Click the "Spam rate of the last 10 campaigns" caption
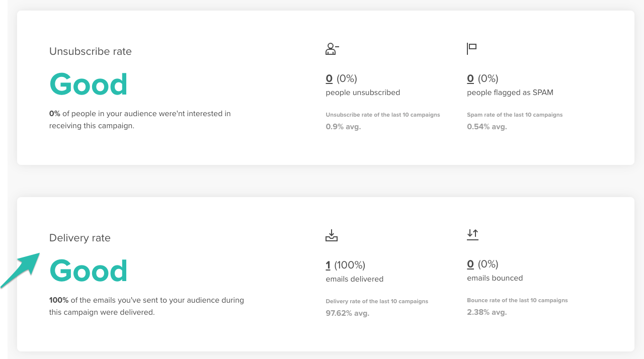Screen dimensions: 644x359 [x=515, y=115]
